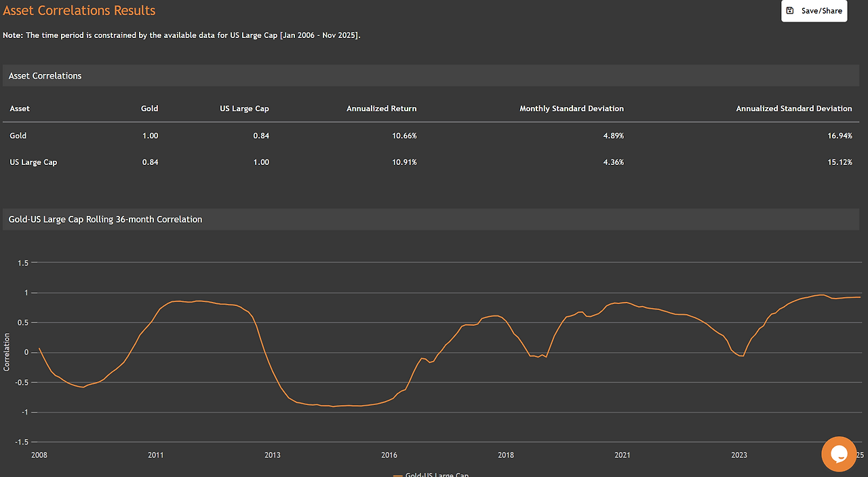868x477 pixels.
Task: Toggle the Gold-US Large Cap legend entry
Action: (431, 474)
